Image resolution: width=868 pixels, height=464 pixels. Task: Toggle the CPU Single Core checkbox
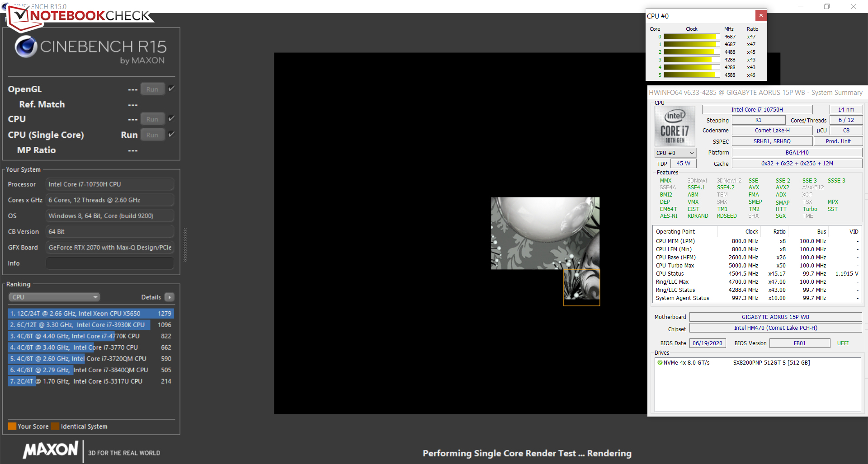coord(171,134)
